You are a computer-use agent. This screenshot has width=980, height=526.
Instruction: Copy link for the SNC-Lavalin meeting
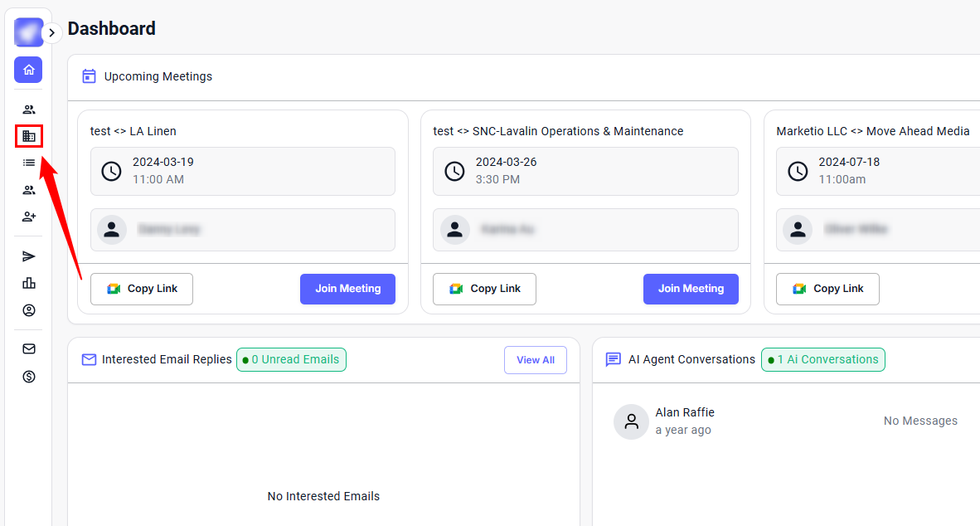click(484, 289)
